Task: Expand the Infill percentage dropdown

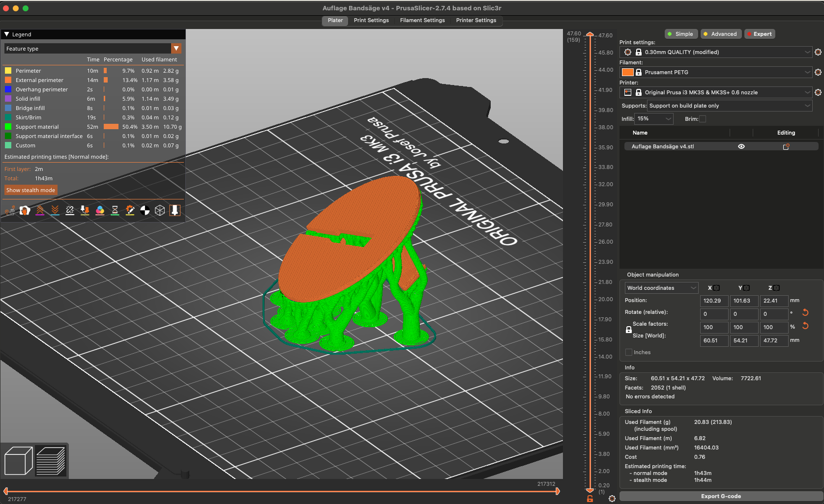Action: coord(654,119)
